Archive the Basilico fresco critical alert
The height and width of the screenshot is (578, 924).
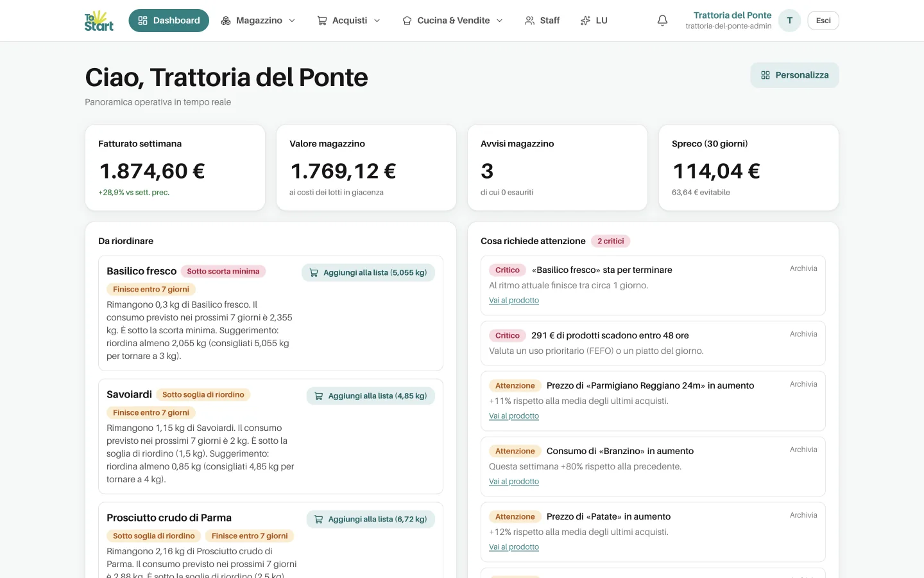tap(803, 268)
